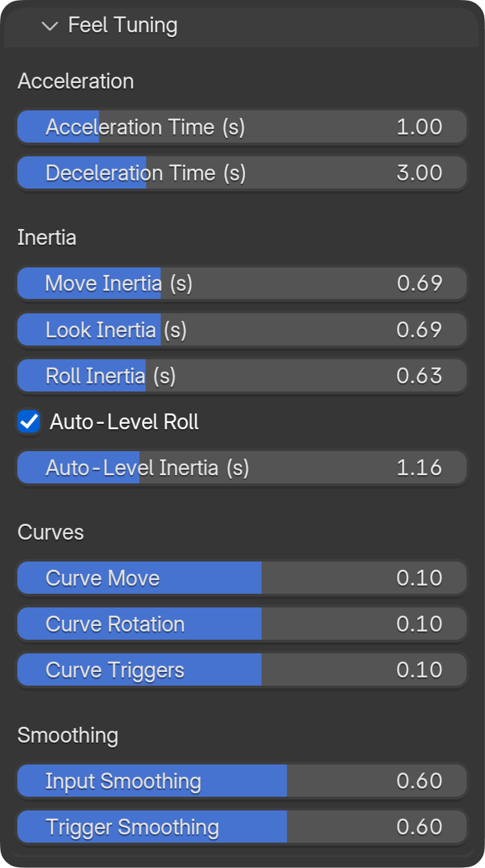Viewport: 485px width, 868px height.
Task: Disable the Auto-Level Roll checkbox
Action: [29, 422]
